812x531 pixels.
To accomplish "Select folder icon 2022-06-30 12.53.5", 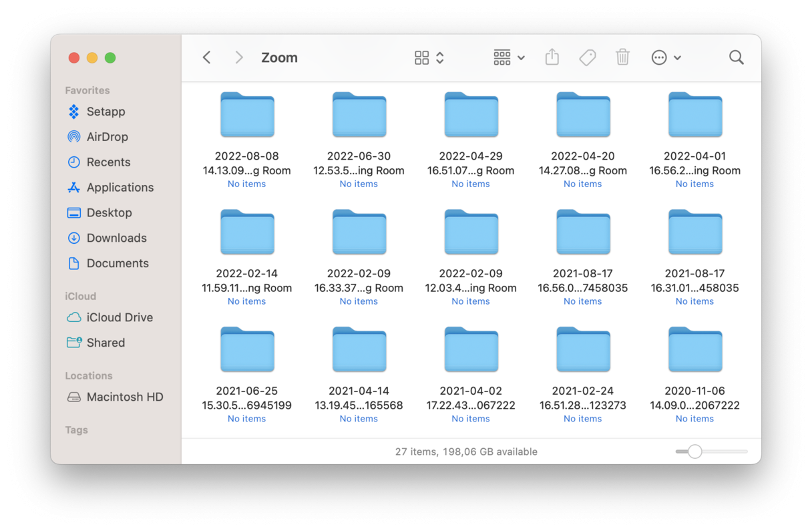I will point(359,116).
